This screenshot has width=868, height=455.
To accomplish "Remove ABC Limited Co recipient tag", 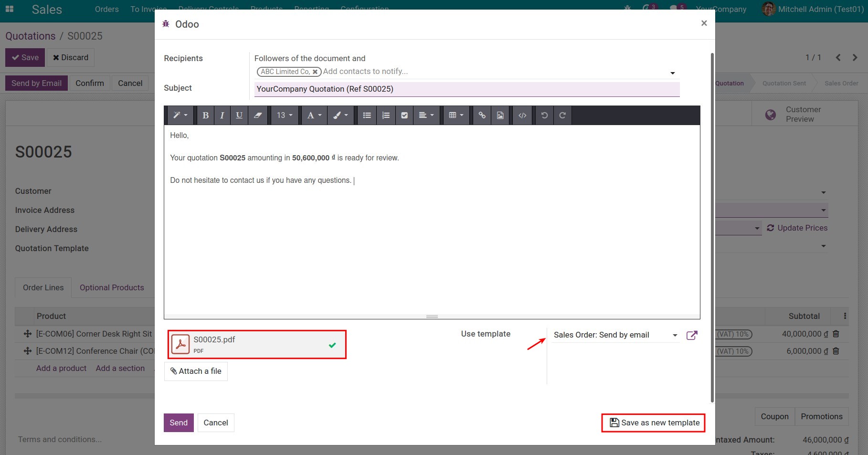I will (315, 72).
